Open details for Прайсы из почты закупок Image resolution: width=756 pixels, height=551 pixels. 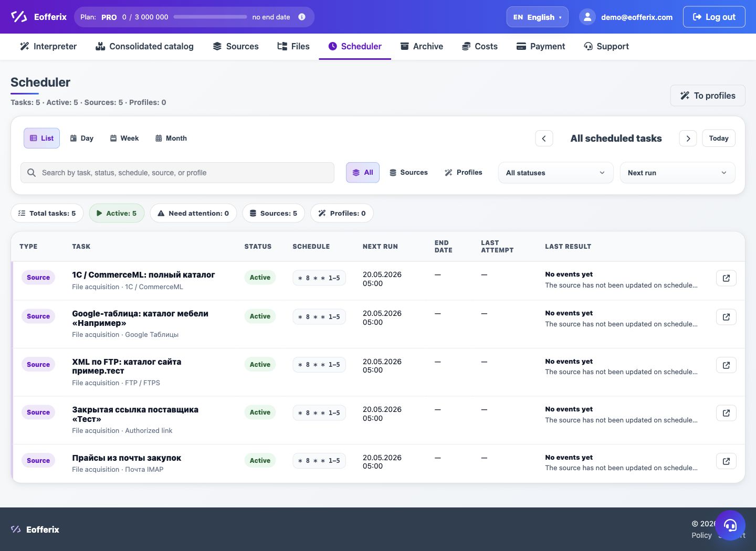point(726,461)
